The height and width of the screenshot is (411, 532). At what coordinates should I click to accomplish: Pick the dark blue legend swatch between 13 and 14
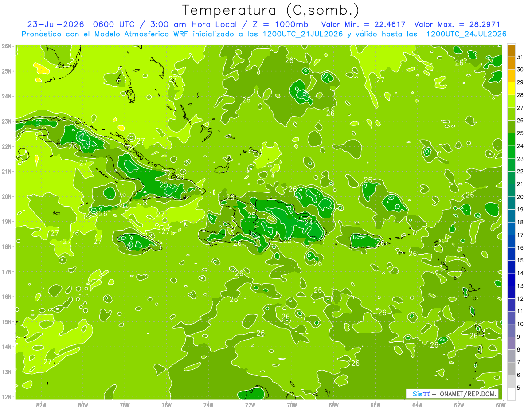click(511, 279)
